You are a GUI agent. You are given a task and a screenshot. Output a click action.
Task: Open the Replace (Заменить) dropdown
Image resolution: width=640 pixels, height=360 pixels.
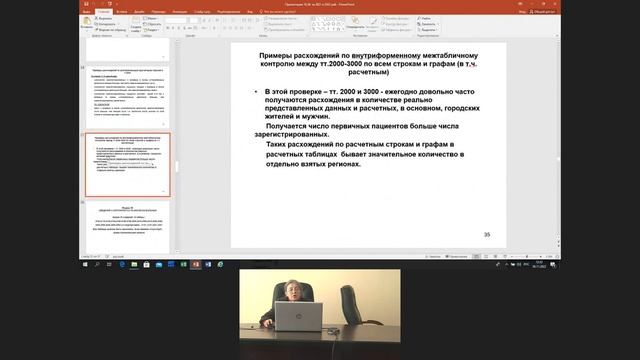(x=428, y=24)
